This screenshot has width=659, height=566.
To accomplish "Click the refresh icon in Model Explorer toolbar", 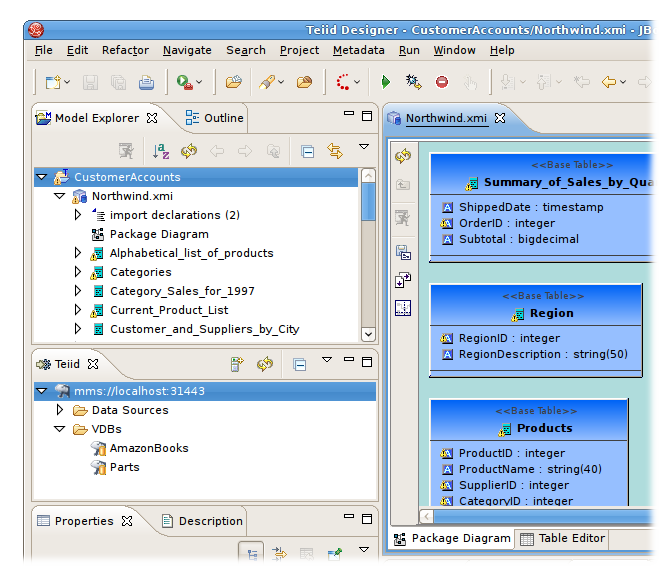I will [x=189, y=151].
